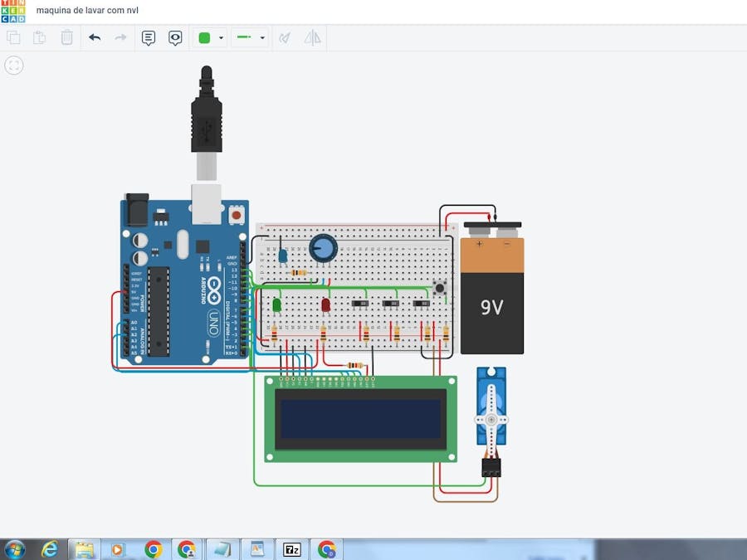
Task: Click the Delete trash can icon
Action: (66, 37)
